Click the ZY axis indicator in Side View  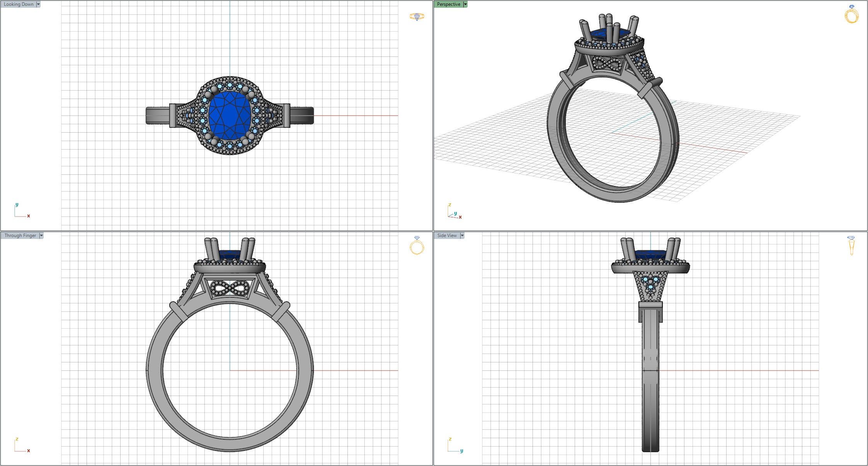tap(455, 445)
